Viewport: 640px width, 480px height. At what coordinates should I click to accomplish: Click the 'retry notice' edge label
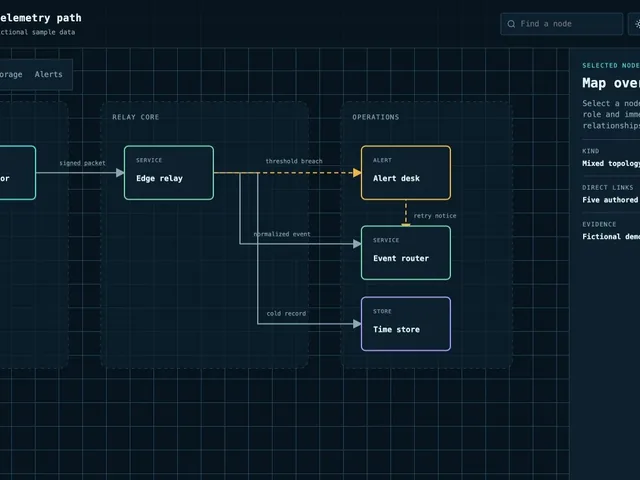(x=435, y=216)
